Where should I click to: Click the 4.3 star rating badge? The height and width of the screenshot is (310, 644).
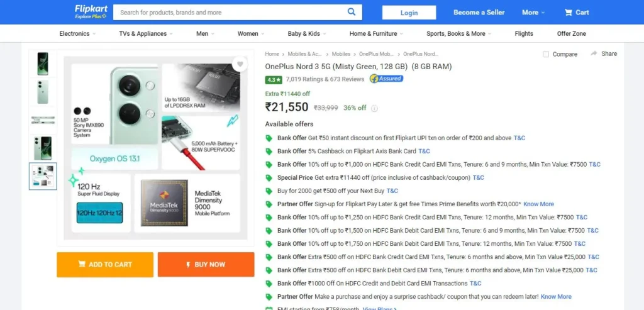(274, 79)
